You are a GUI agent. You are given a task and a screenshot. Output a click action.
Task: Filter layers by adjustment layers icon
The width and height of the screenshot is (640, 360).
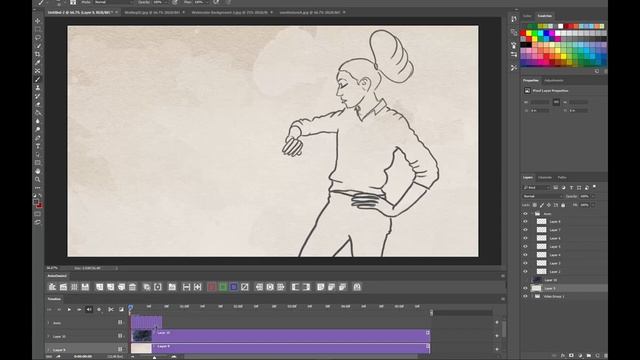(563, 187)
